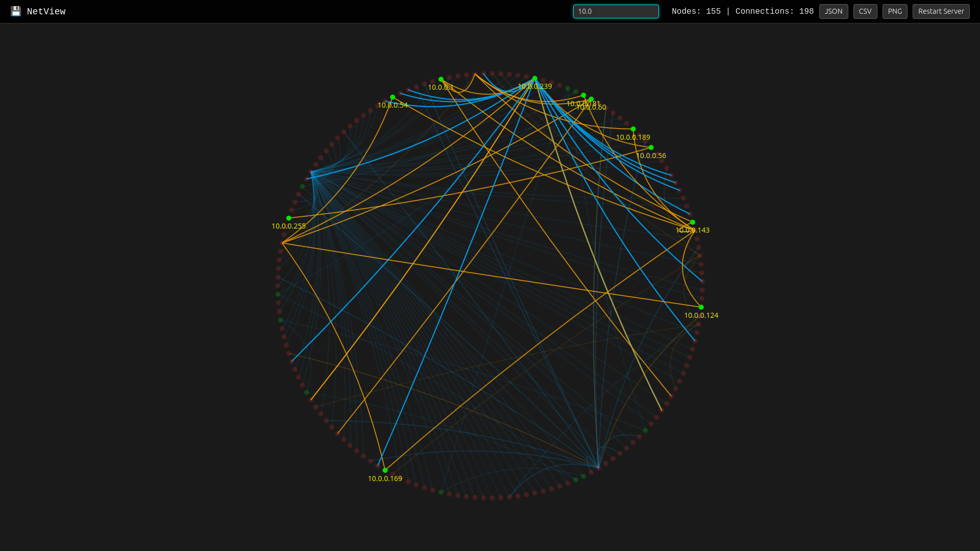
Task: Click the NetView title text
Action: click(46, 11)
